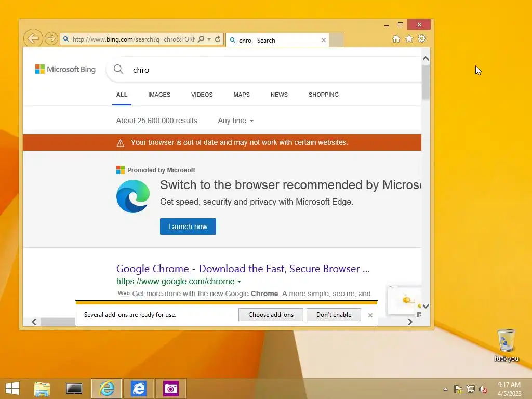Click the vertical scrollbar up arrow
Screen dimensions: 532x399
pyautogui.click(x=425, y=59)
